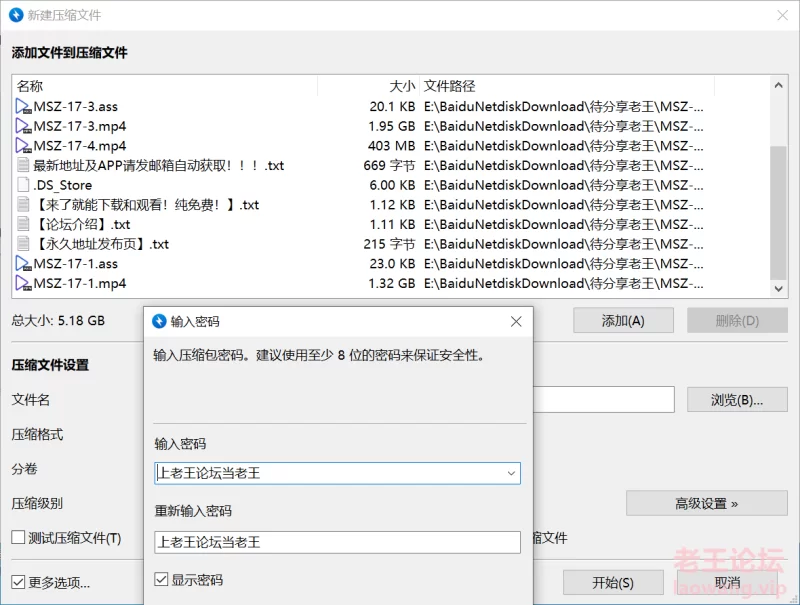Click the 215 字节 size cell
This screenshot has width=800, height=605.
pos(389,244)
